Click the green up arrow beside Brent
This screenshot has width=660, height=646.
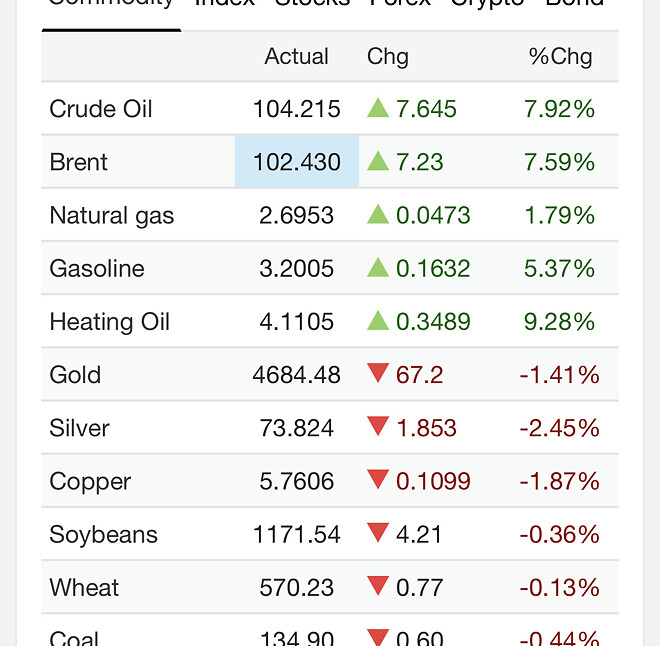pos(377,161)
